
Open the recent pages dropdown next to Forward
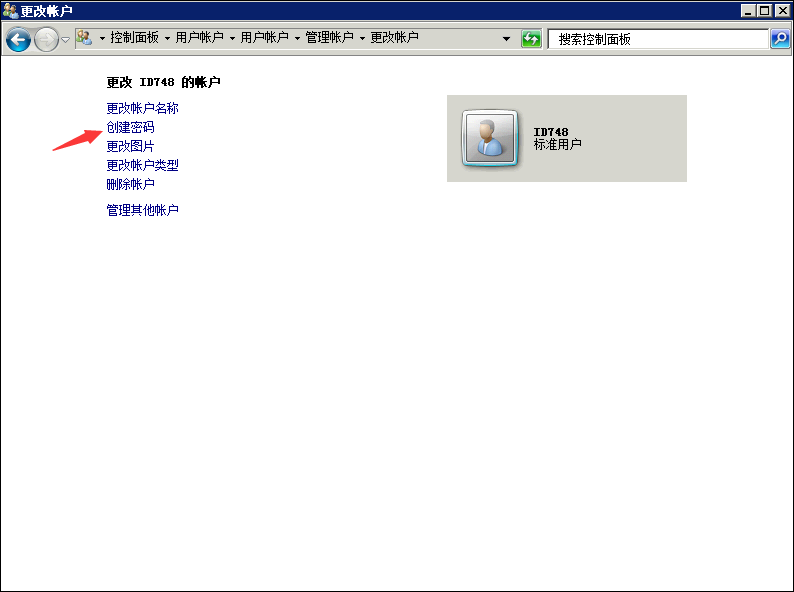66,39
